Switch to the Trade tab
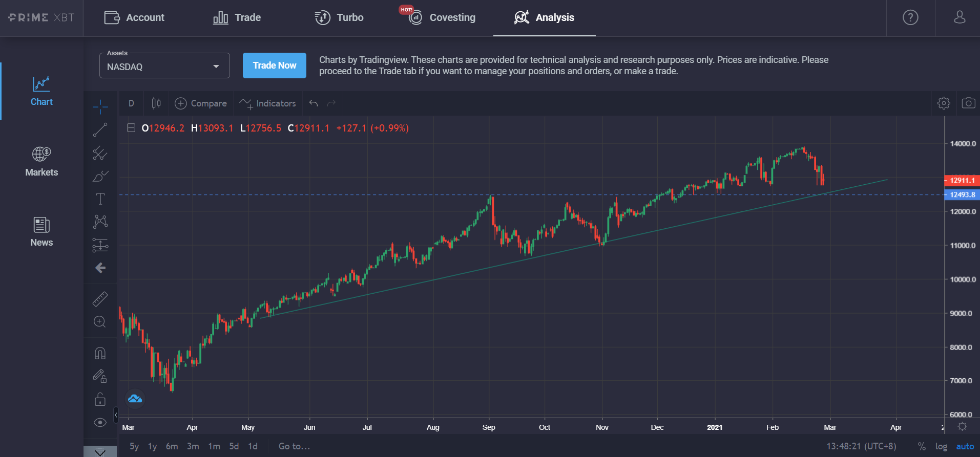Screen dimensions: 980x457 [x=237, y=18]
